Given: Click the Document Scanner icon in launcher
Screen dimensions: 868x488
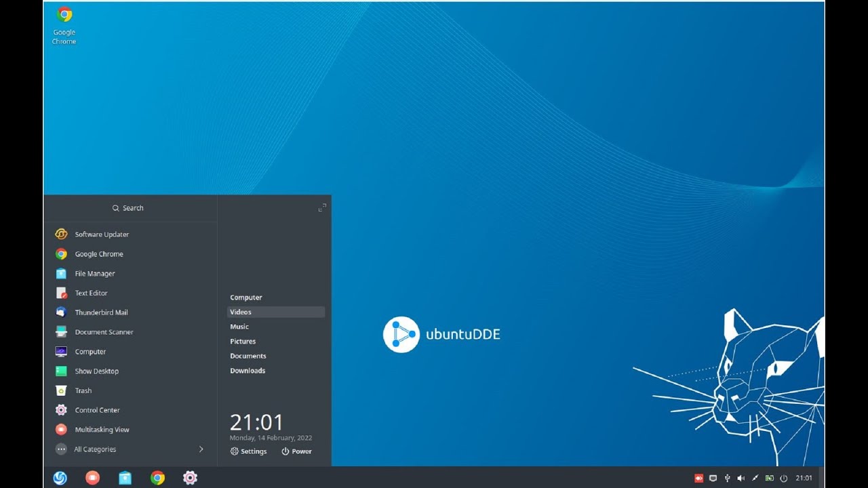Looking at the screenshot, I should click(61, 332).
